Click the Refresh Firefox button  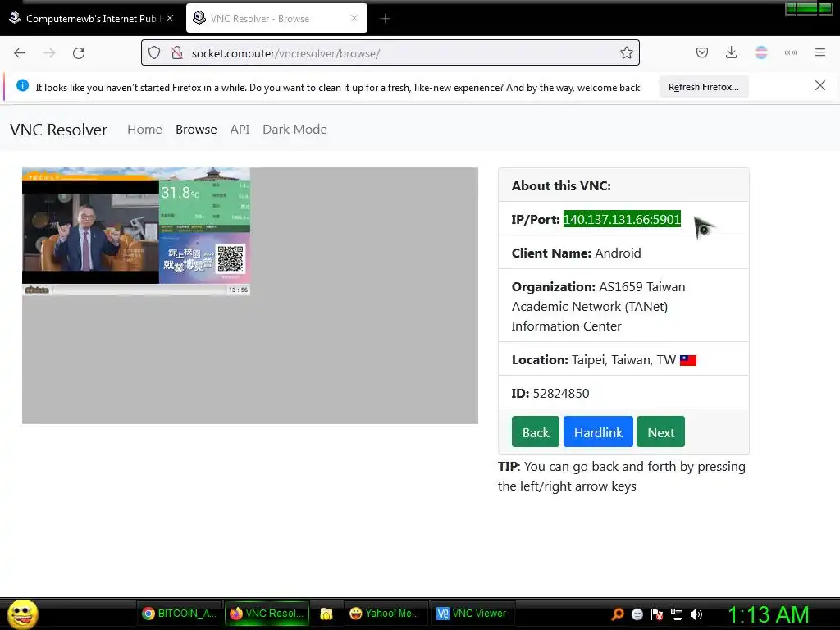703,87
